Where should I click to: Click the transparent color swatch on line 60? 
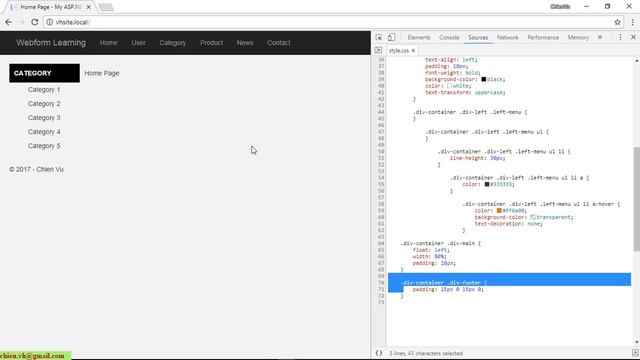(x=533, y=217)
